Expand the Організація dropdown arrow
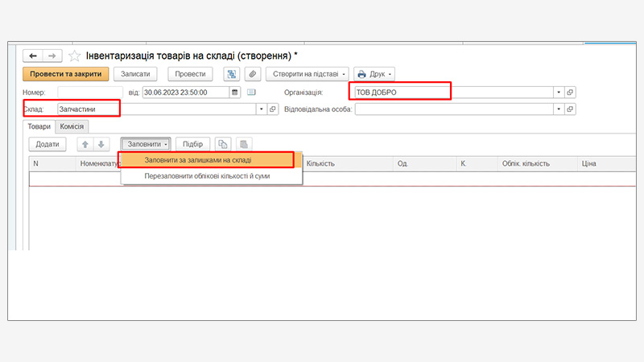The height and width of the screenshot is (362, 644). 558,92
